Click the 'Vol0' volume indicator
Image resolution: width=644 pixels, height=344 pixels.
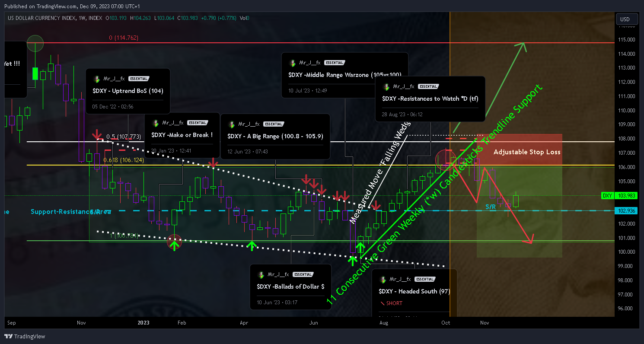244,18
